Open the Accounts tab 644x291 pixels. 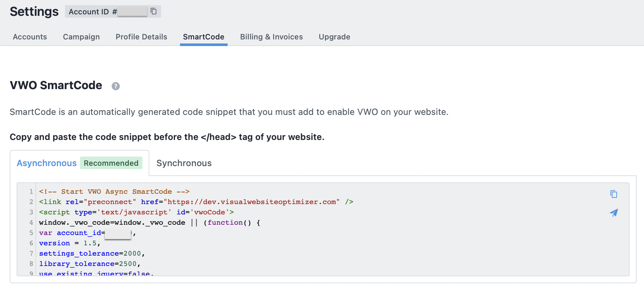30,37
